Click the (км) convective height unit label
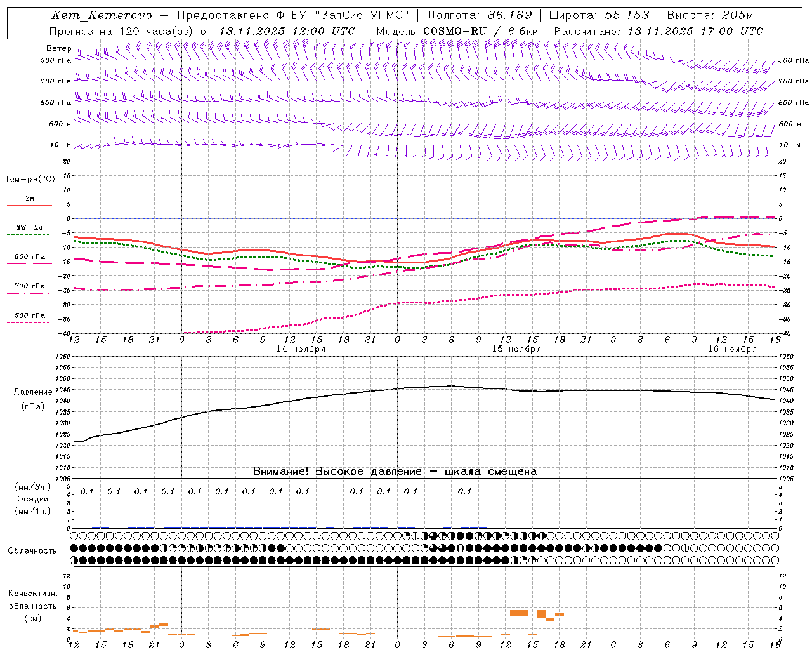812x650 pixels. (32, 618)
